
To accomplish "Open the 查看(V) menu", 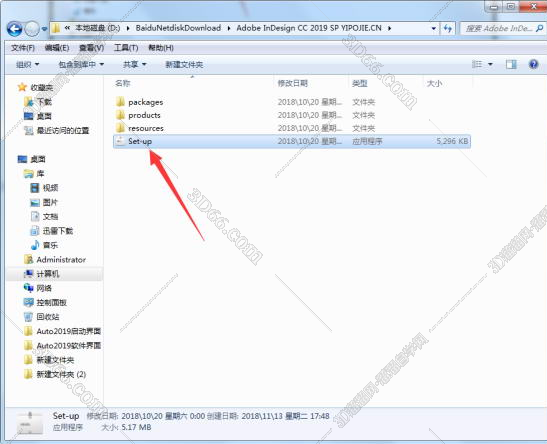I will coord(91,48).
